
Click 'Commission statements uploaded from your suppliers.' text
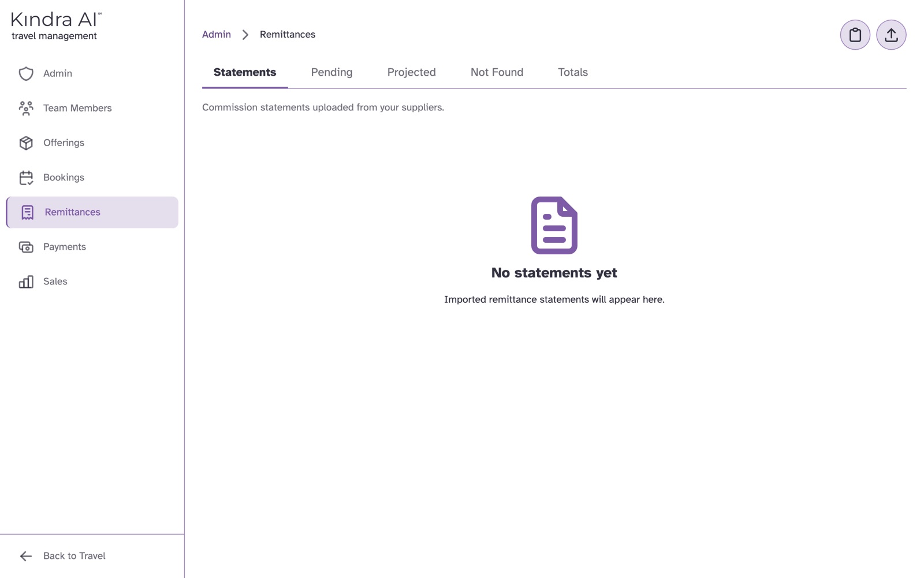tap(323, 108)
